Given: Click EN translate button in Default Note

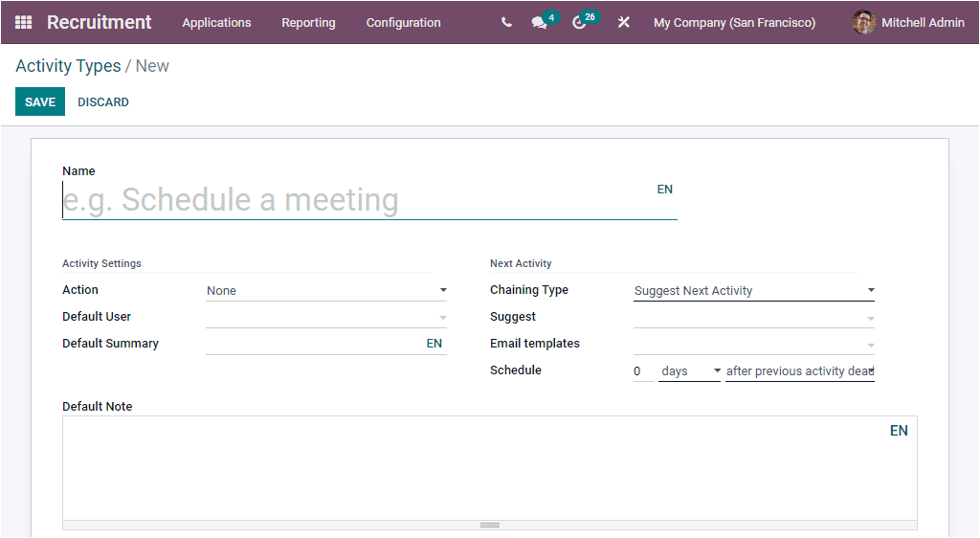Looking at the screenshot, I should 899,431.
